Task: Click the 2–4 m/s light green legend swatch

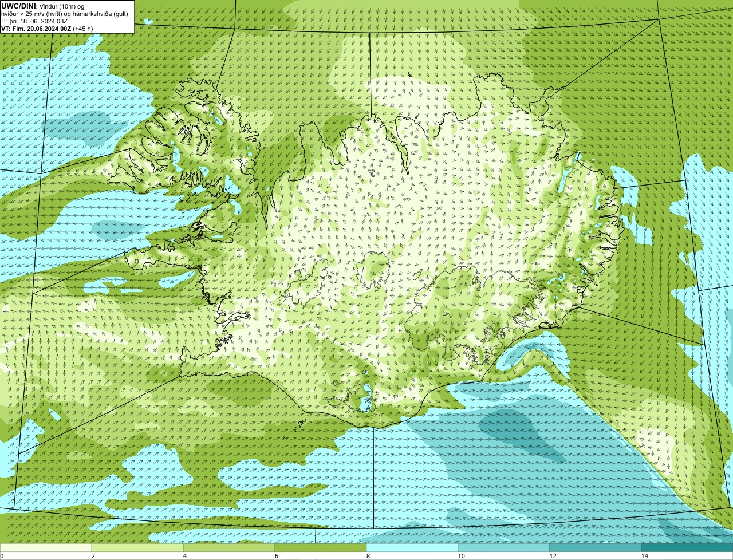Action: point(137,547)
